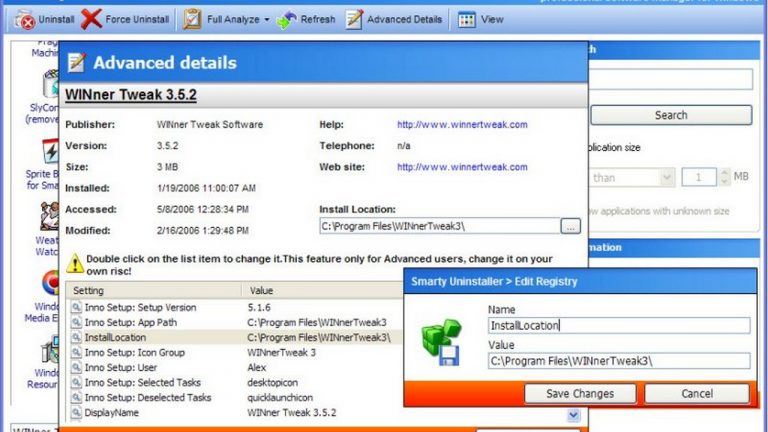Image resolution: width=768 pixels, height=432 pixels.
Task: Click the value desktopicon cell
Action: pyautogui.click(x=272, y=383)
